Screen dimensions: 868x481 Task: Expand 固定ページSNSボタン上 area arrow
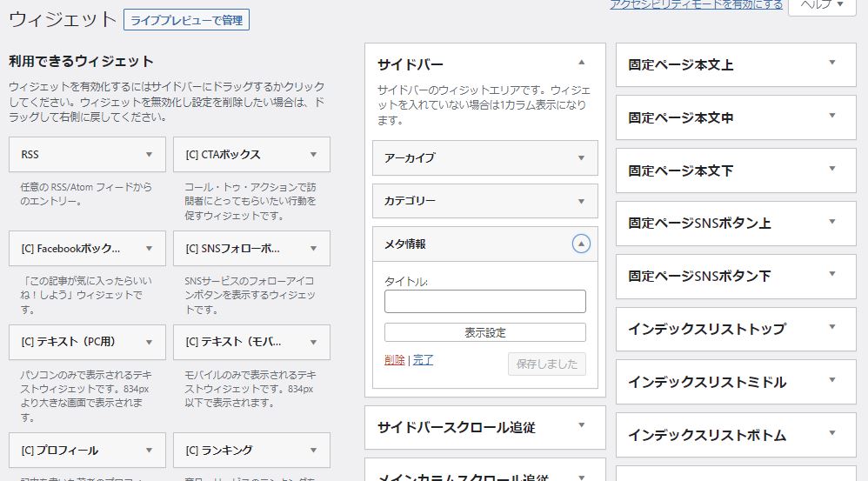(832, 222)
